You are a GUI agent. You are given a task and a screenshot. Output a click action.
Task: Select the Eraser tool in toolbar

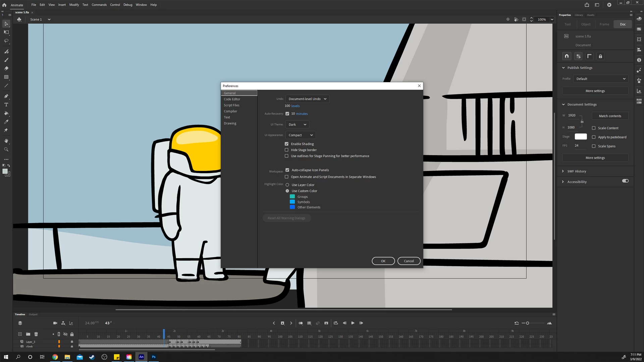click(6, 68)
